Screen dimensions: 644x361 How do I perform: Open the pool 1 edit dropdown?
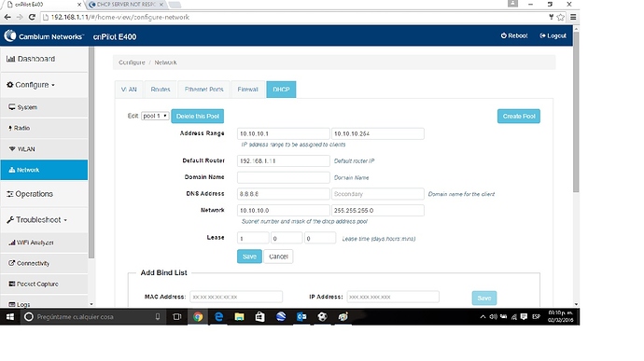[x=155, y=117]
